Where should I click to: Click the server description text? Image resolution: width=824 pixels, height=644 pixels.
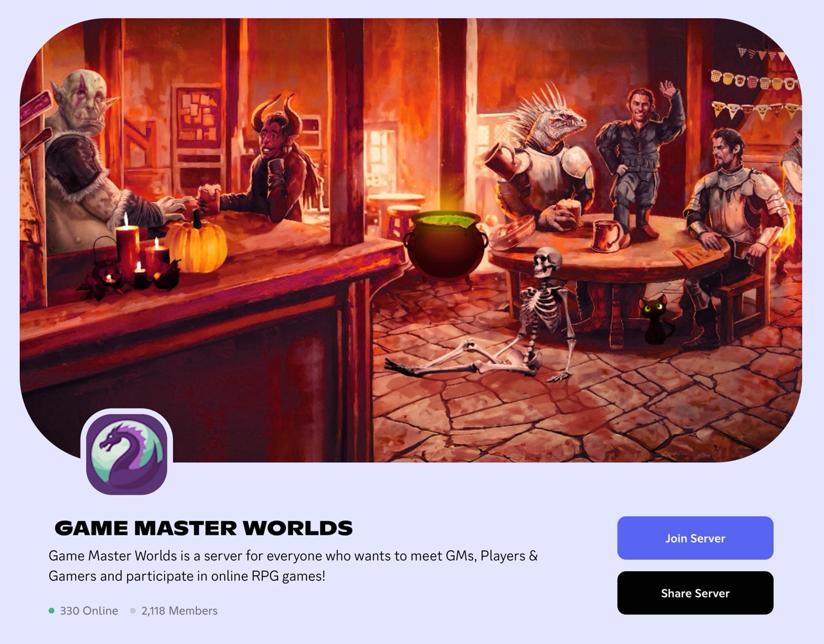click(293, 566)
